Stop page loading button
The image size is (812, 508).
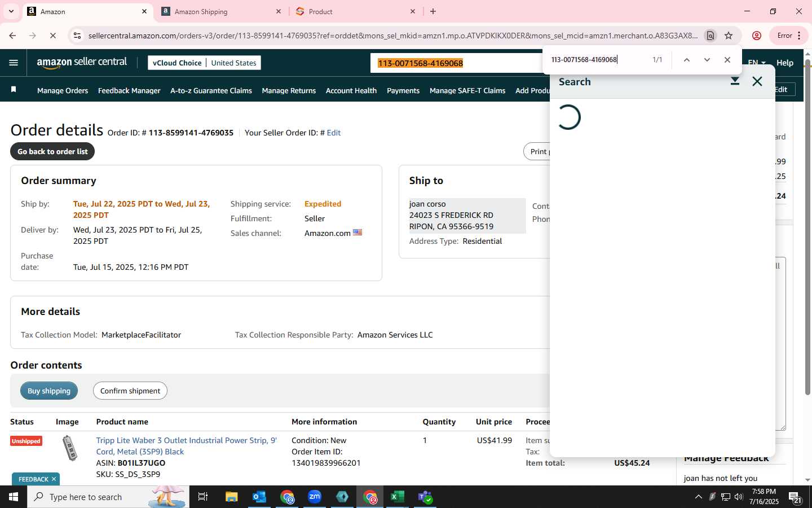(x=52, y=36)
